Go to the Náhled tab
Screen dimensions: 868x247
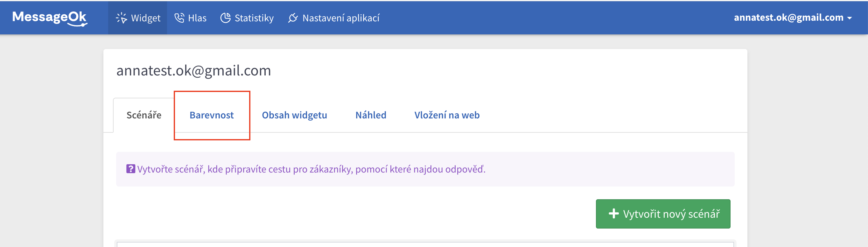[371, 115]
